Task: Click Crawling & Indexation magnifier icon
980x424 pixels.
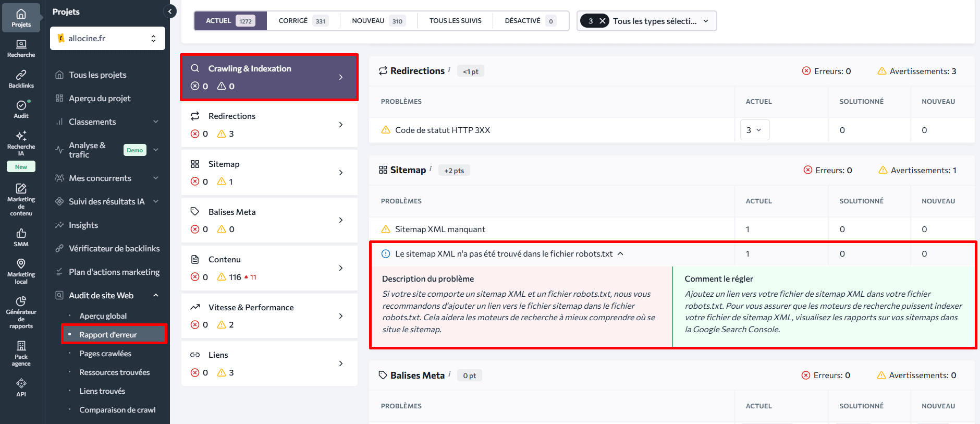Action: [195, 68]
